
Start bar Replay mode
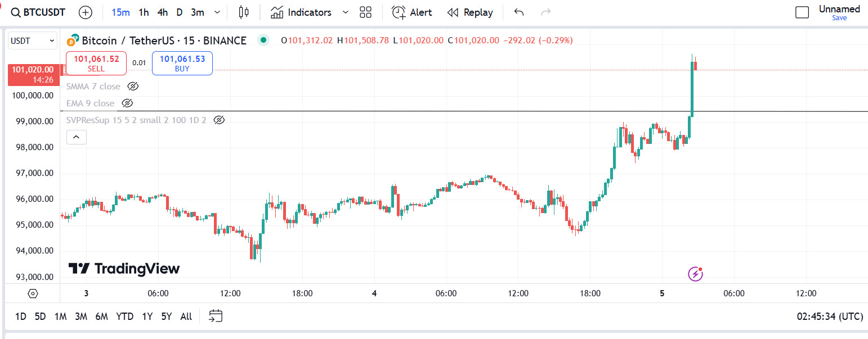pos(470,12)
